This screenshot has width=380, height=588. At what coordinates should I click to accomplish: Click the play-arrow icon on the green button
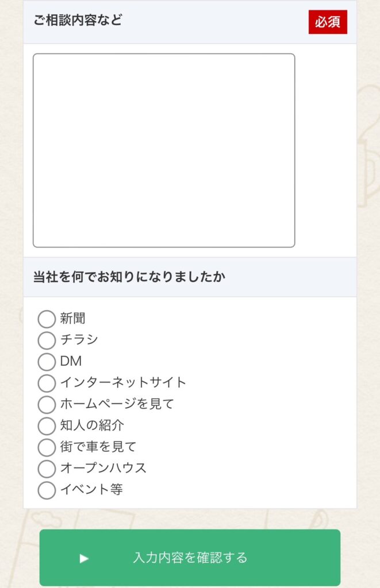(83, 557)
